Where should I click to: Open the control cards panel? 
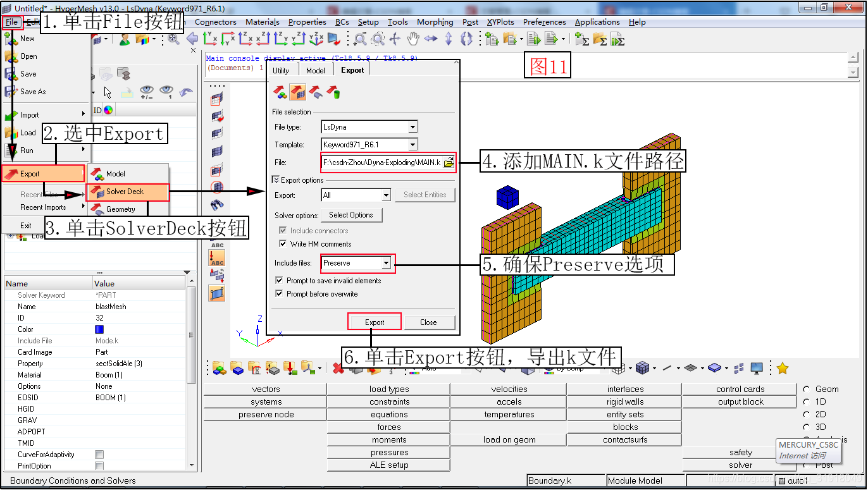click(x=740, y=389)
